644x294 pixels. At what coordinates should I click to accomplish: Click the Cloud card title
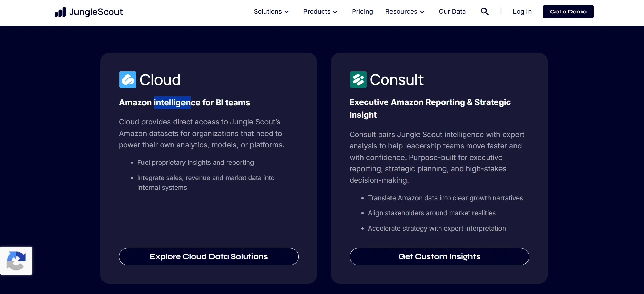coord(160,80)
